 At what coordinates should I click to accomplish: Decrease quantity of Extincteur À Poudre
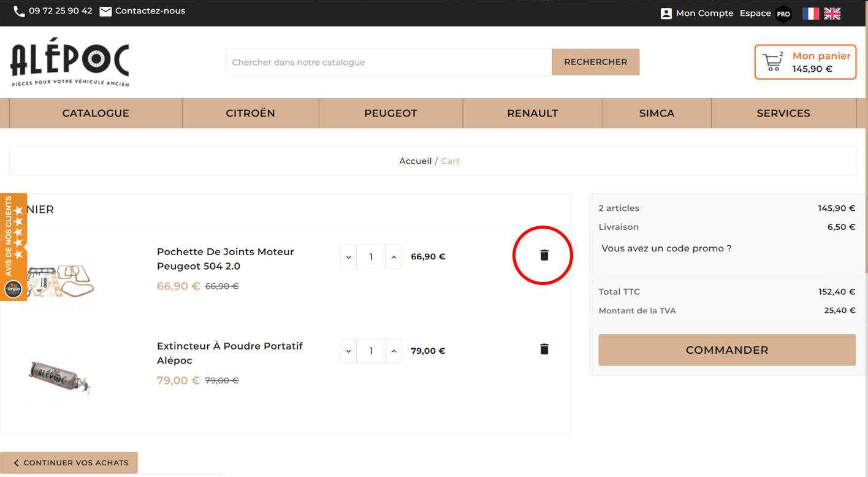tap(349, 351)
